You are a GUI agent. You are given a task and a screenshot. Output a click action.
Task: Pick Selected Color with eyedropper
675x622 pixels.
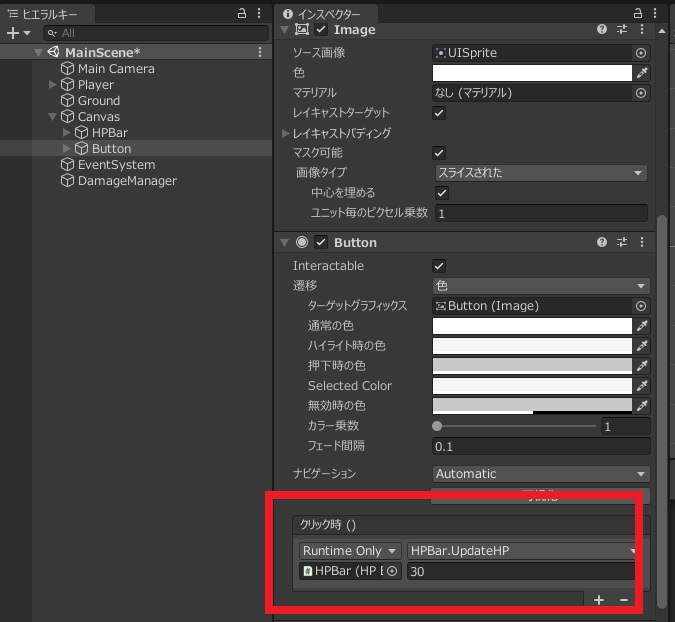point(642,386)
